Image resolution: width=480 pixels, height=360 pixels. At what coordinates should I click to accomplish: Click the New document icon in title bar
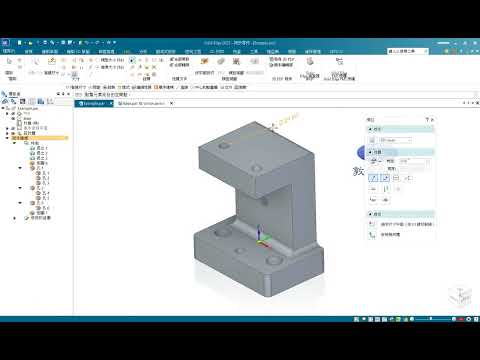(20, 43)
